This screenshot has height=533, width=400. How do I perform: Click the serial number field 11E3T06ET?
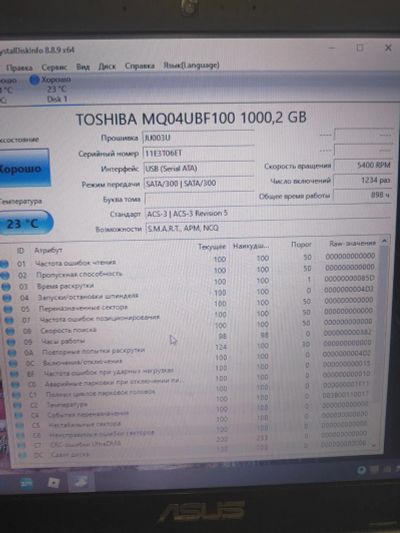point(198,153)
